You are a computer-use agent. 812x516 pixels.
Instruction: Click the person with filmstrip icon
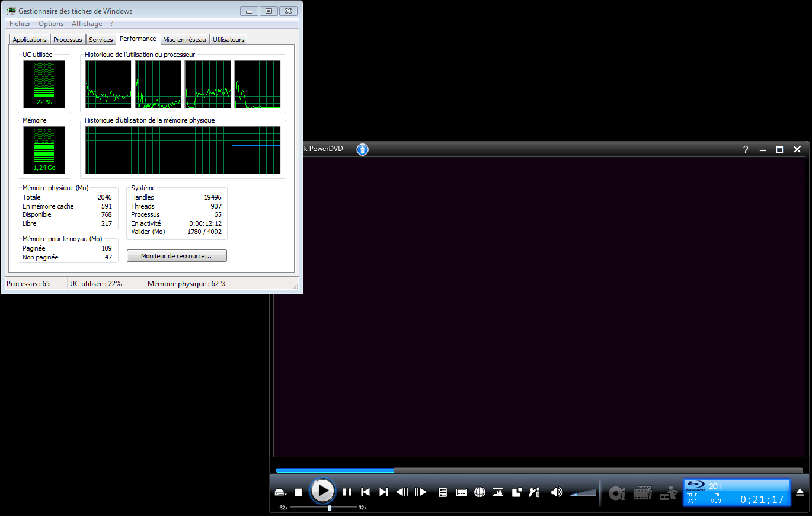coord(669,493)
